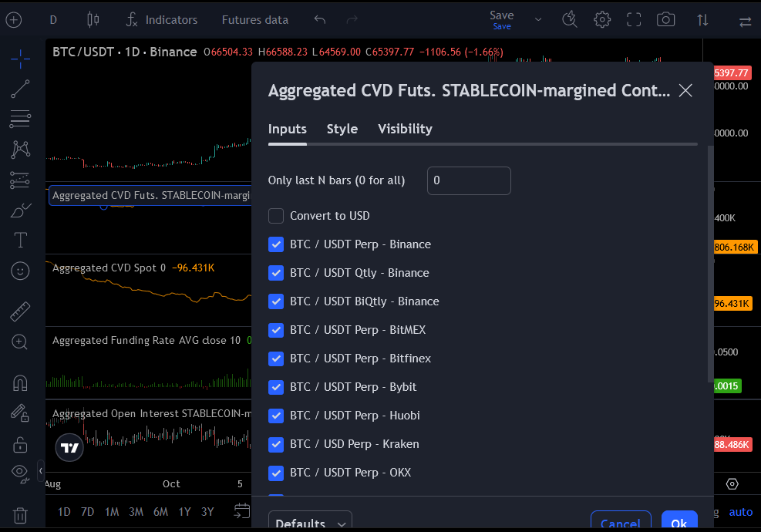Click the redo arrow icon
This screenshot has width=761, height=532.
[352, 19]
